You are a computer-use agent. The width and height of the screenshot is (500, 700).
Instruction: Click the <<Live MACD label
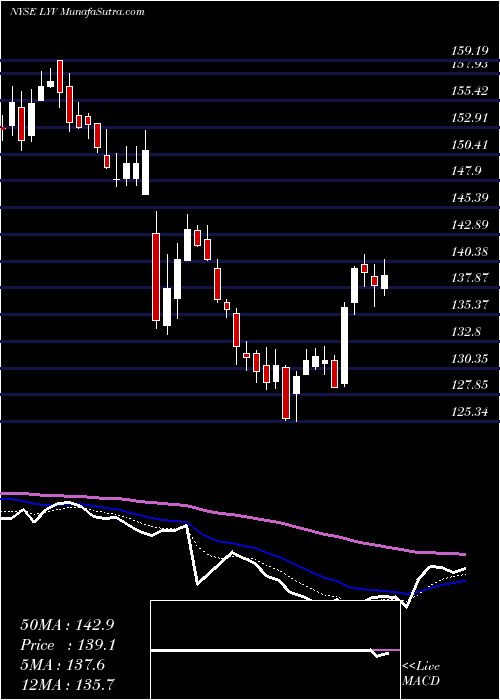click(x=421, y=674)
